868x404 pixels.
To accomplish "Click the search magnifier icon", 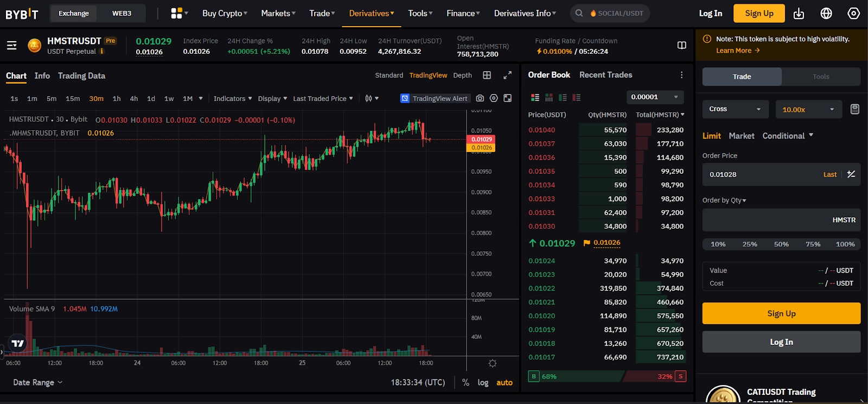I will tap(579, 13).
